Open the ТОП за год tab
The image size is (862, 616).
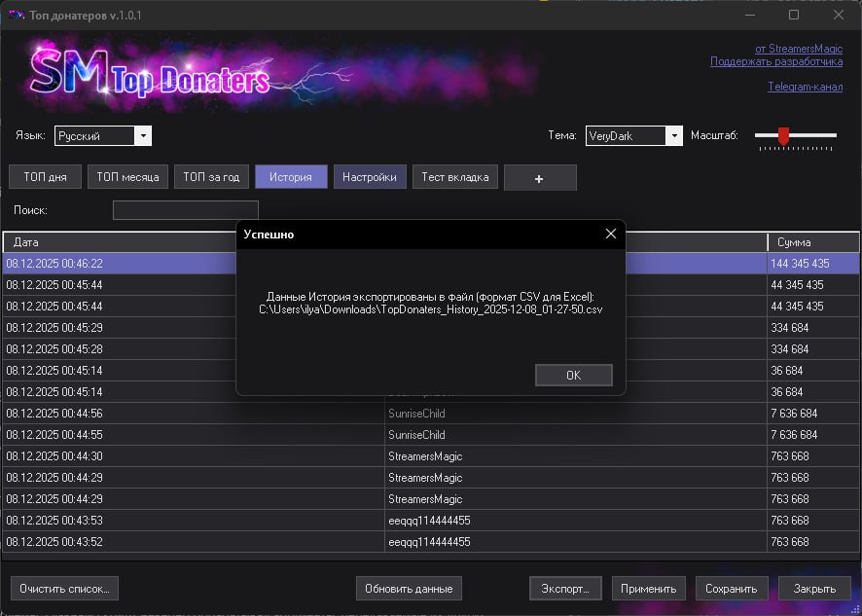[x=211, y=177]
